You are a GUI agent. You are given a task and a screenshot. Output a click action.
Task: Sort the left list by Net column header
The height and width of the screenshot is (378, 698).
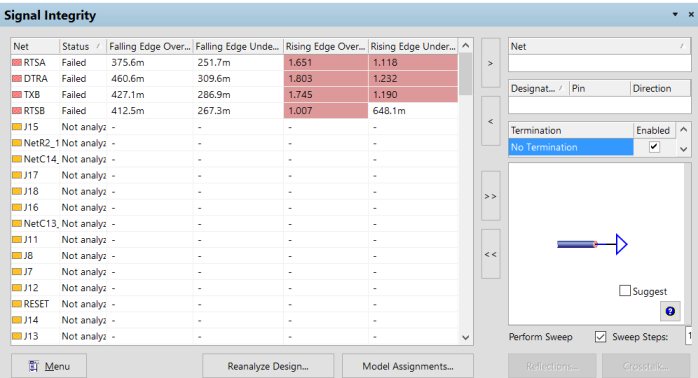pos(35,46)
